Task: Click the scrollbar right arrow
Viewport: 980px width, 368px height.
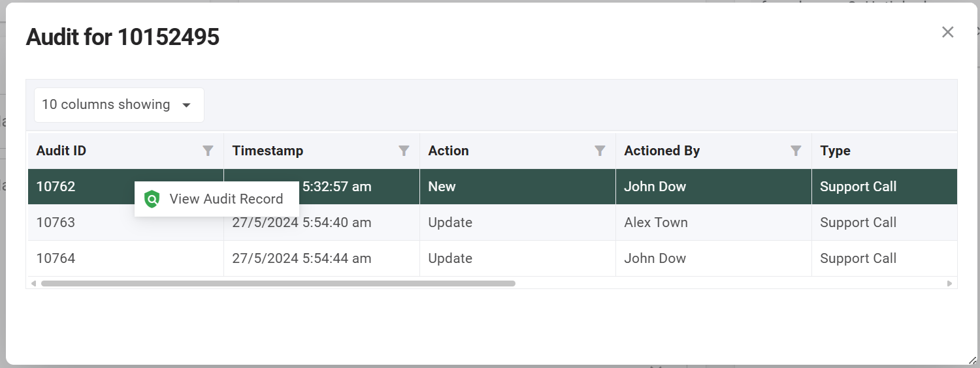Action: pos(949,284)
